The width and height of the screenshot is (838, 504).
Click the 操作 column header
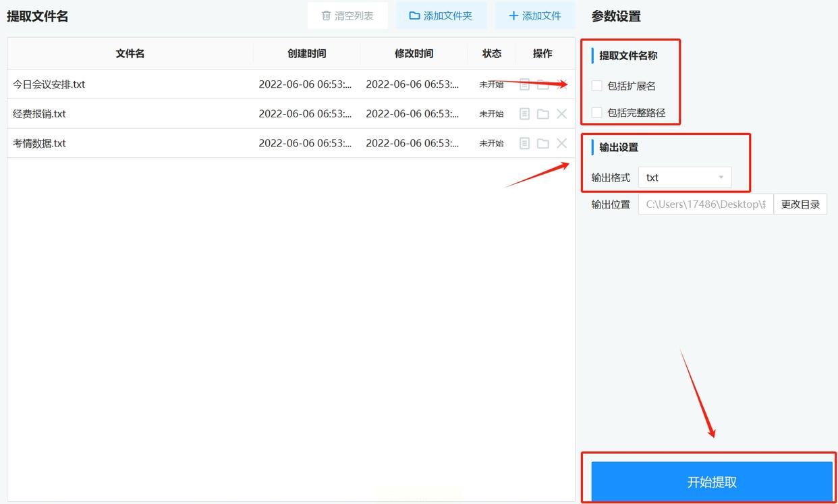[542, 53]
